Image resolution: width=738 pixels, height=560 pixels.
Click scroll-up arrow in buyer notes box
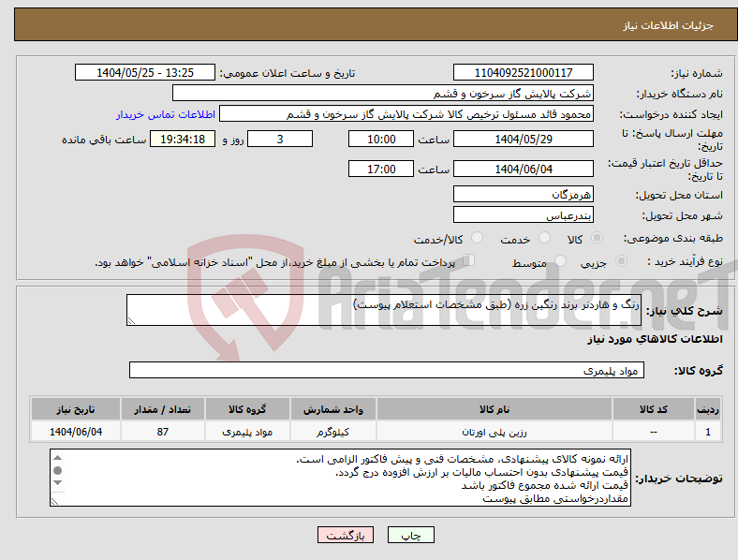(57, 457)
